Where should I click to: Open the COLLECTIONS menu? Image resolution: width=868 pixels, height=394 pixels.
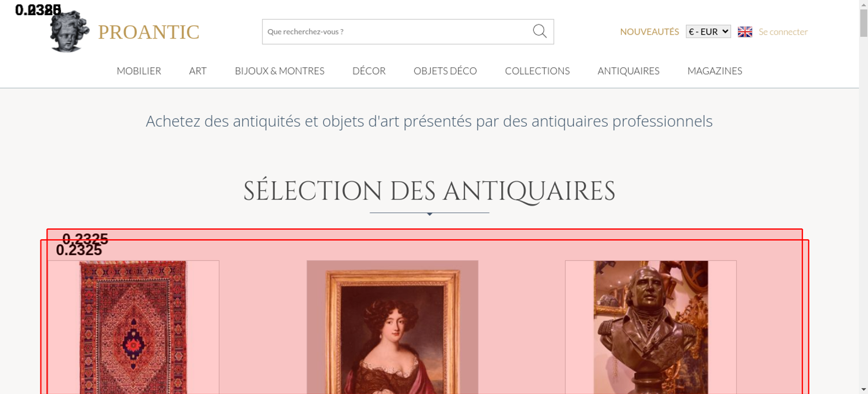click(x=537, y=71)
